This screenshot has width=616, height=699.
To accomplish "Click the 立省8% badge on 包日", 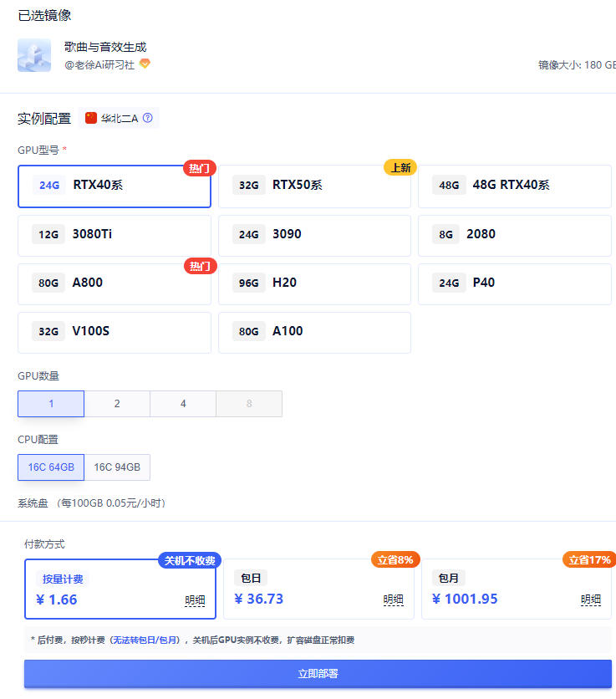I will (x=395, y=560).
